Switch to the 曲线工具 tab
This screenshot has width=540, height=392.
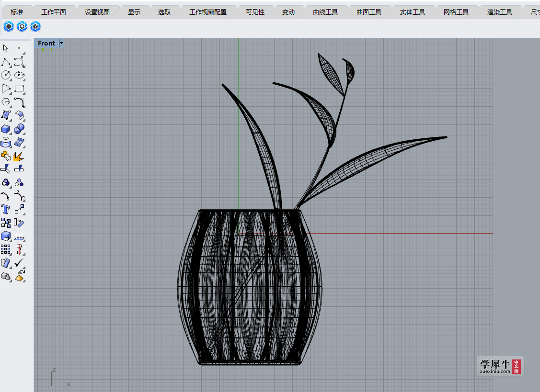[325, 12]
